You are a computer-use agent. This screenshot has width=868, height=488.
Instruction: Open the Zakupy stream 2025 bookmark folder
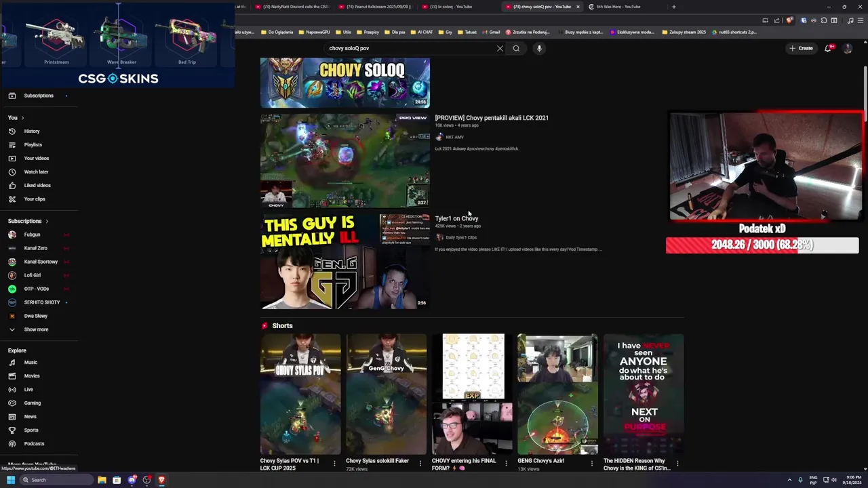pos(684,32)
